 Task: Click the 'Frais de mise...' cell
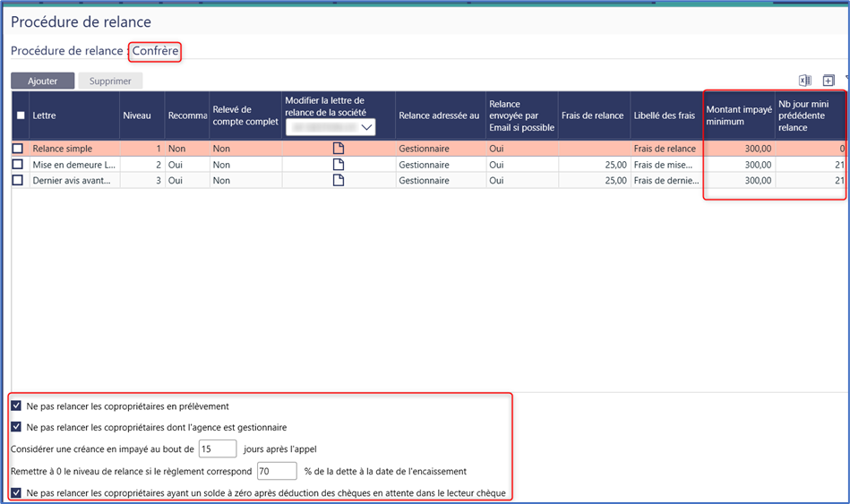pos(666,165)
